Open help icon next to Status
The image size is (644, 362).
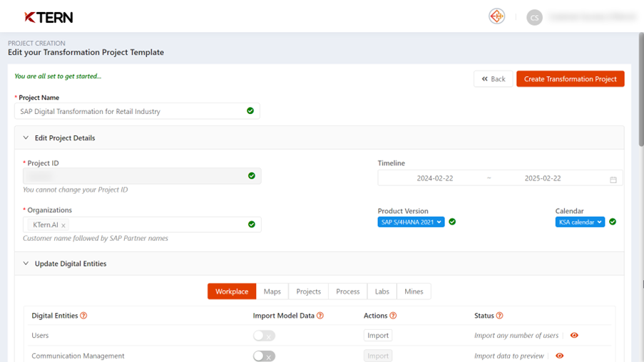[499, 316]
